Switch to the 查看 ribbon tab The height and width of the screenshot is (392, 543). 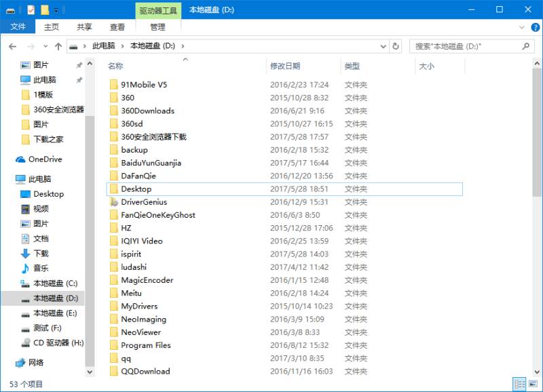117,26
